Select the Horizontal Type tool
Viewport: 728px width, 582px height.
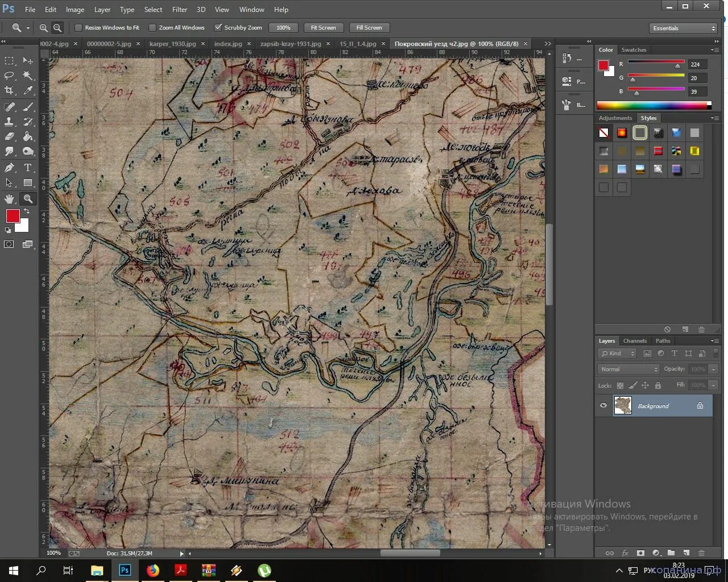(x=27, y=168)
